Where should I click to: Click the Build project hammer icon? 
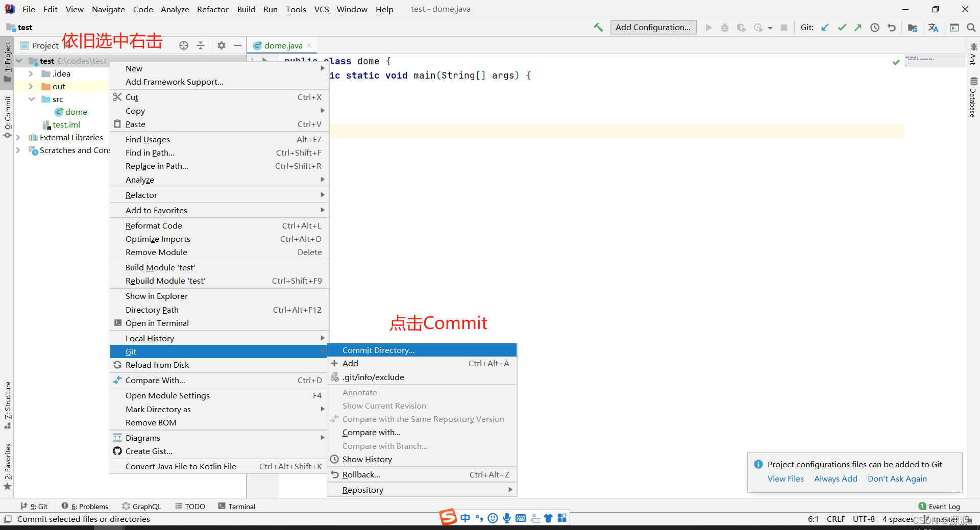coord(598,28)
